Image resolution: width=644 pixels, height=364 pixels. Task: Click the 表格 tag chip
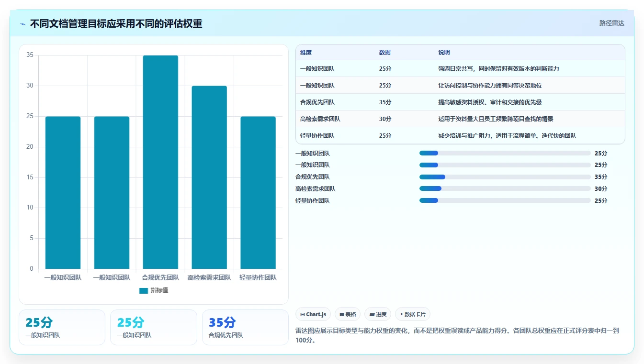coord(348,314)
